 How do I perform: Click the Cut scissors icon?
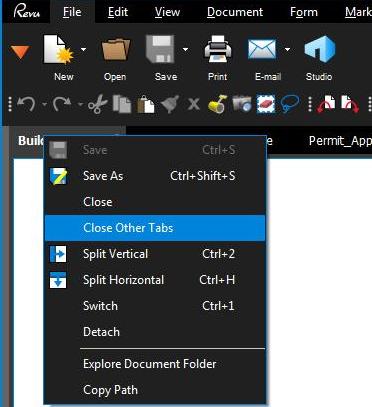98,104
